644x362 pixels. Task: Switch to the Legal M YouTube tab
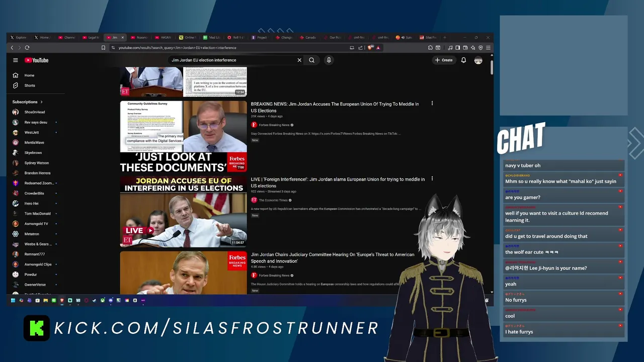tap(91, 38)
